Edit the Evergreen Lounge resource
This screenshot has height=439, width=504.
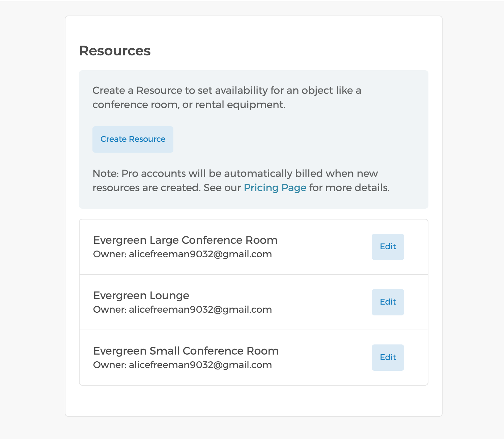pos(388,302)
